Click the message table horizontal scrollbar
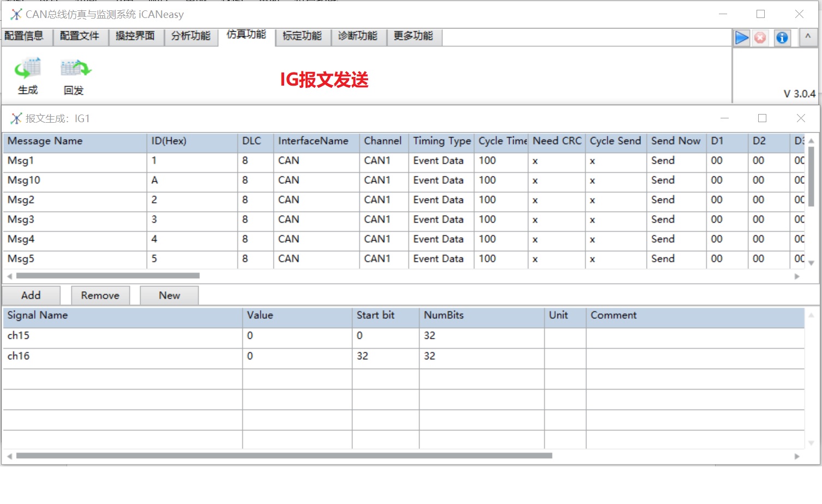Image resolution: width=822 pixels, height=504 pixels. coord(108,276)
